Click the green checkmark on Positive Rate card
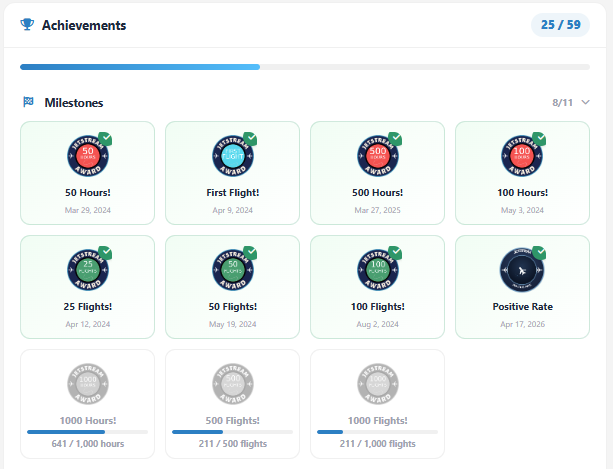Image resolution: width=613 pixels, height=469 pixels. (540, 253)
